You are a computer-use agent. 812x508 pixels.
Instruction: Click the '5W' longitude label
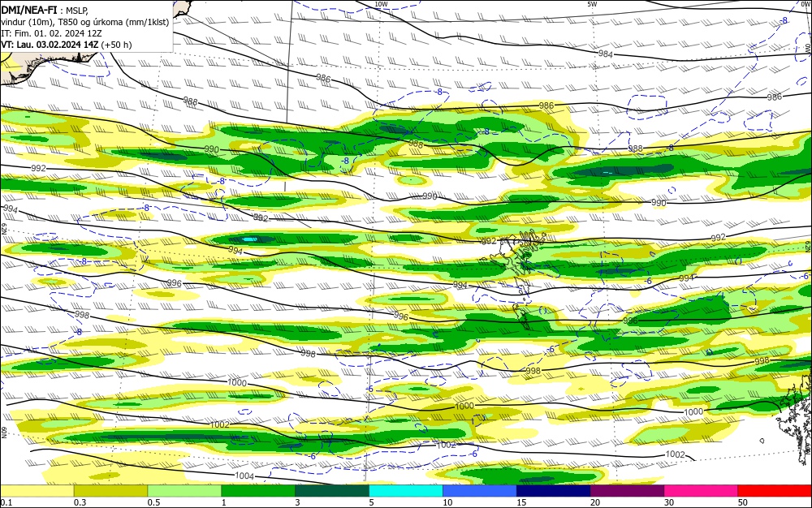point(592,4)
